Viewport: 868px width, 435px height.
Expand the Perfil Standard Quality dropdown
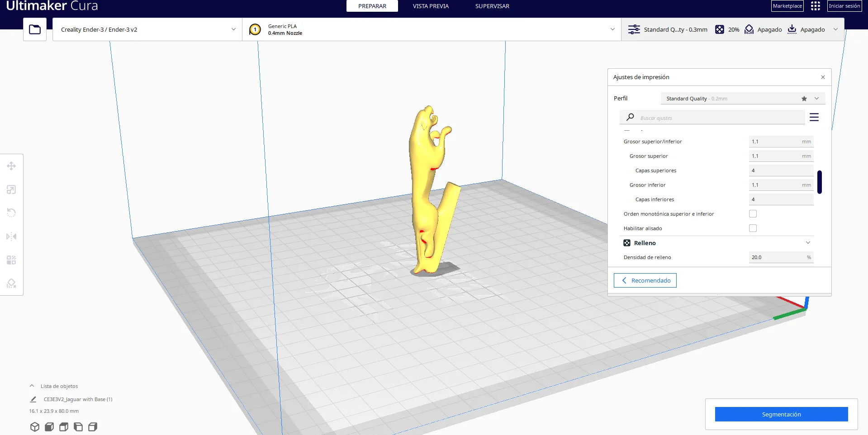click(742, 99)
